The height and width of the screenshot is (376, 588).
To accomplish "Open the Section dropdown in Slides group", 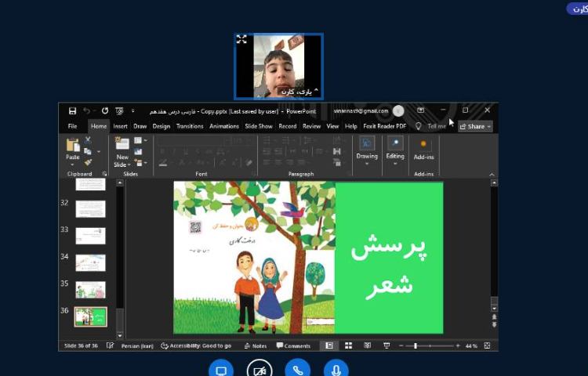I will [140, 163].
